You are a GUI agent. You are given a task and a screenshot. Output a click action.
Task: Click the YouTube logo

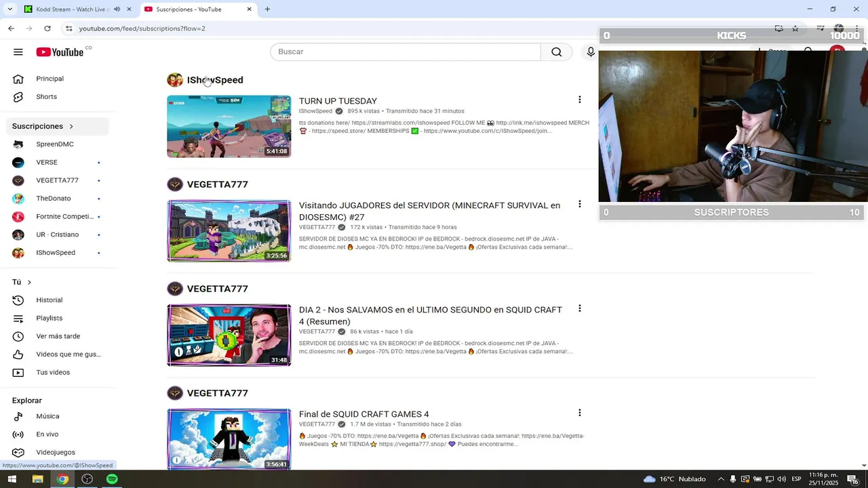click(x=60, y=52)
